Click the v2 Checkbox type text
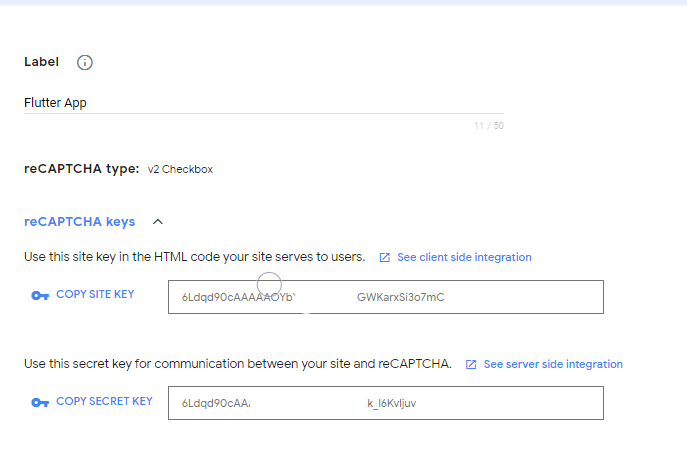 [x=180, y=169]
